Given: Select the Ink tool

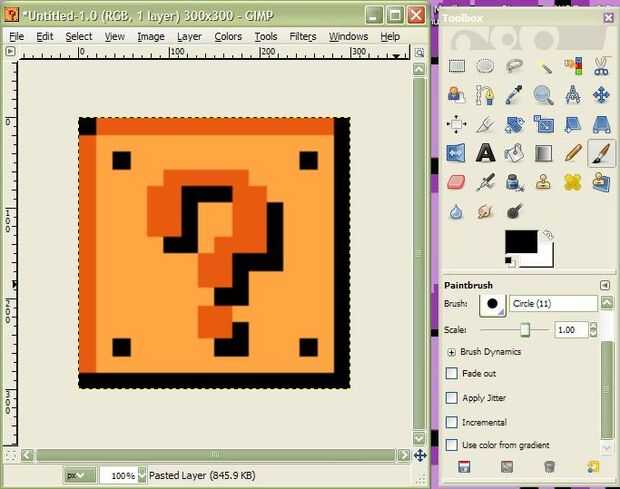Looking at the screenshot, I should click(x=514, y=182).
